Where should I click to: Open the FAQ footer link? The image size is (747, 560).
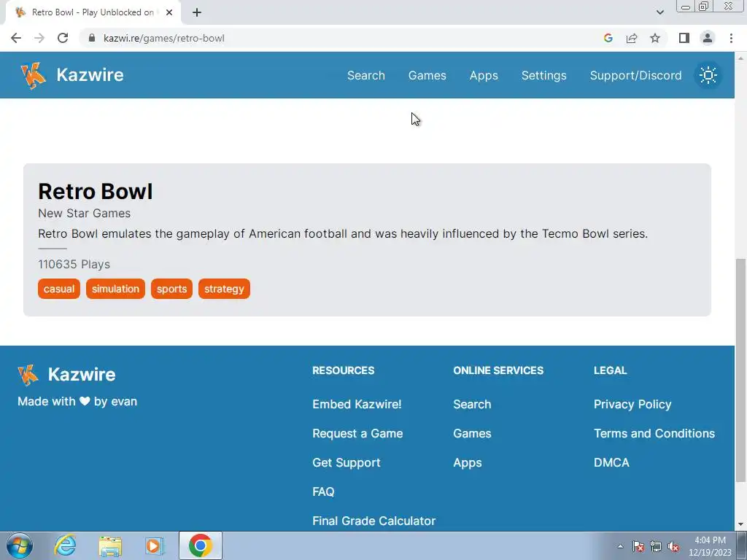click(x=323, y=491)
